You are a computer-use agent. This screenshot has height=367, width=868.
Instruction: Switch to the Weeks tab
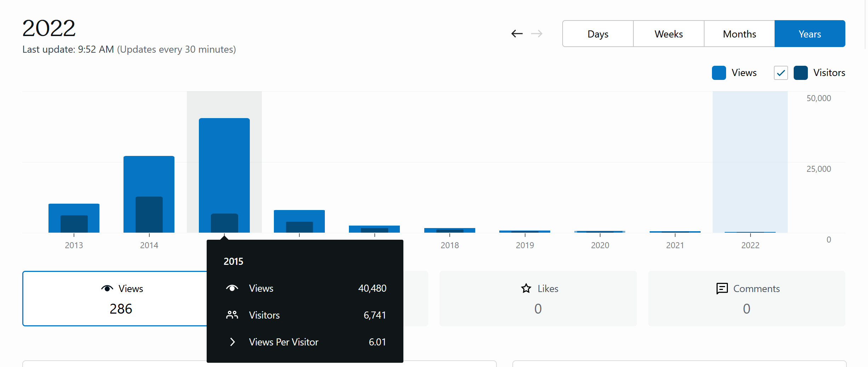pyautogui.click(x=668, y=34)
